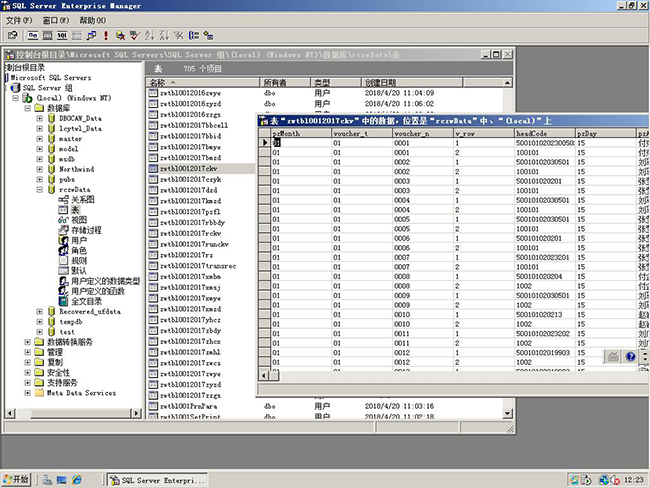Show the diagram pane toolbar icon

pyautogui.click(x=33, y=36)
